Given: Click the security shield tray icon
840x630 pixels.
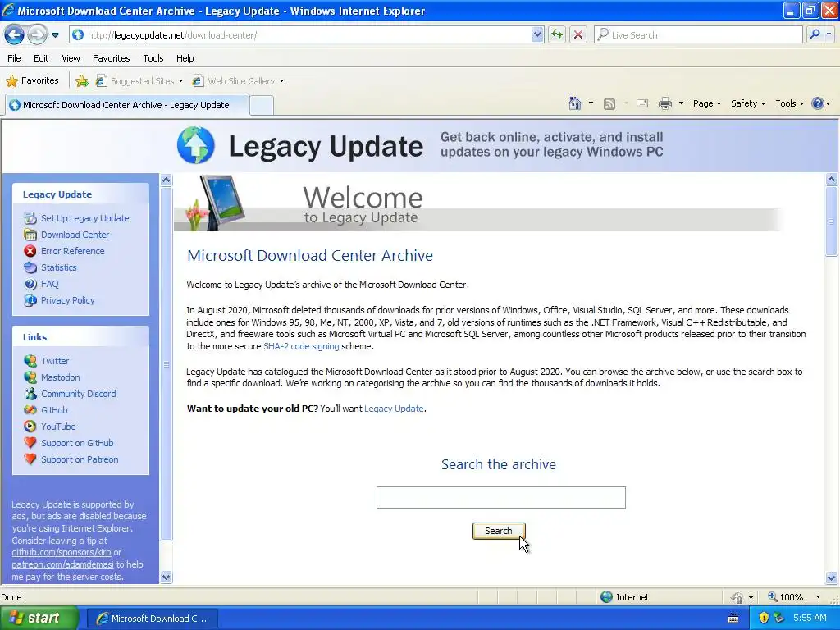Looking at the screenshot, I should (x=764, y=618).
